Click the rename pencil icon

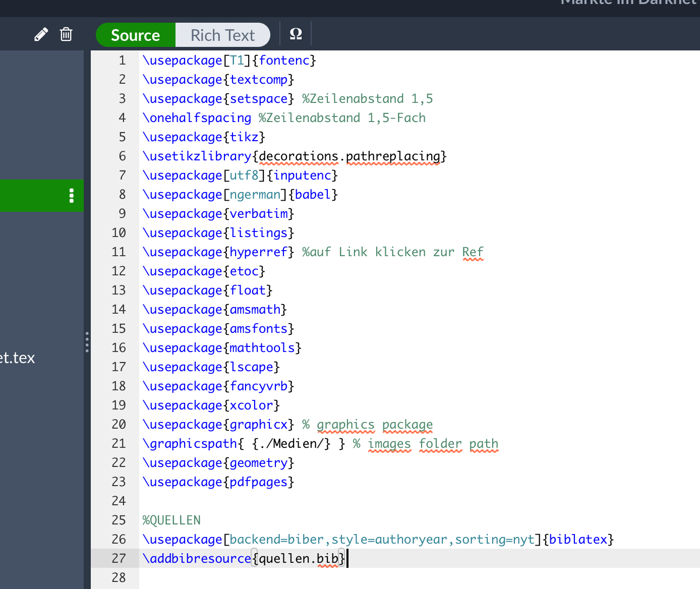(41, 34)
